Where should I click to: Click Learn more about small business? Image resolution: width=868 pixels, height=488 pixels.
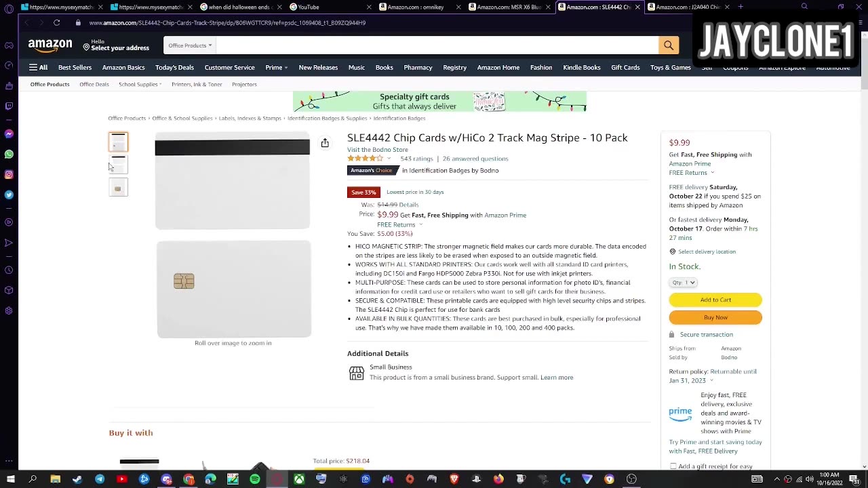tap(557, 378)
